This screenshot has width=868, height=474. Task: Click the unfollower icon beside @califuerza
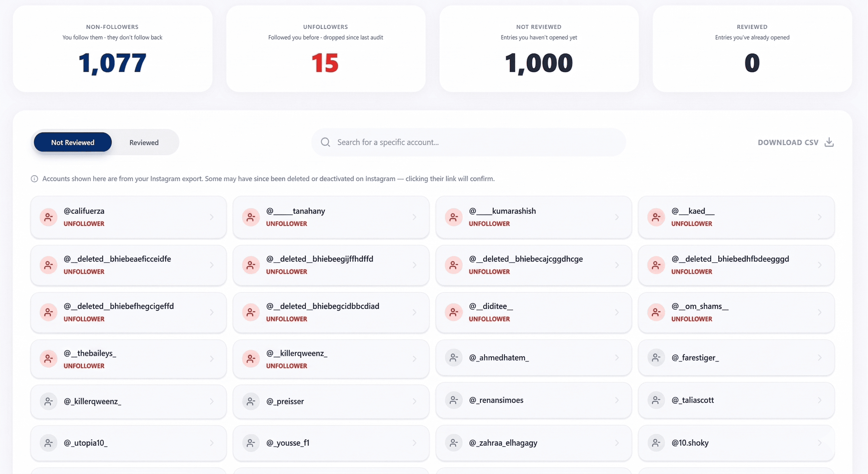tap(48, 217)
